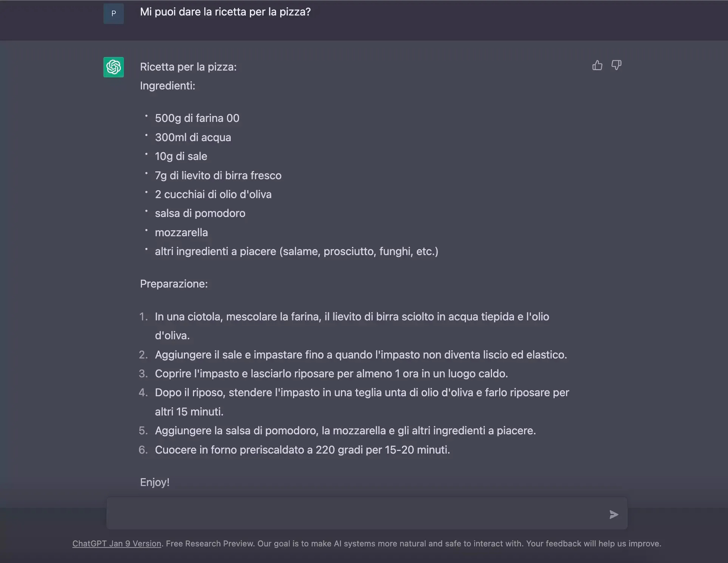Click the thumbs down icon
The image size is (728, 563).
pyautogui.click(x=617, y=65)
